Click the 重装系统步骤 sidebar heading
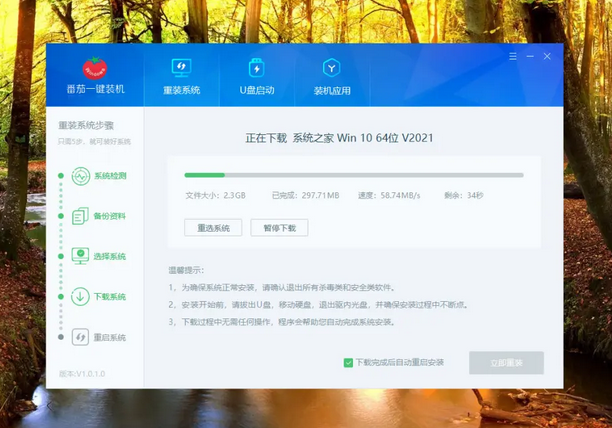The width and height of the screenshot is (612, 428). click(x=86, y=126)
